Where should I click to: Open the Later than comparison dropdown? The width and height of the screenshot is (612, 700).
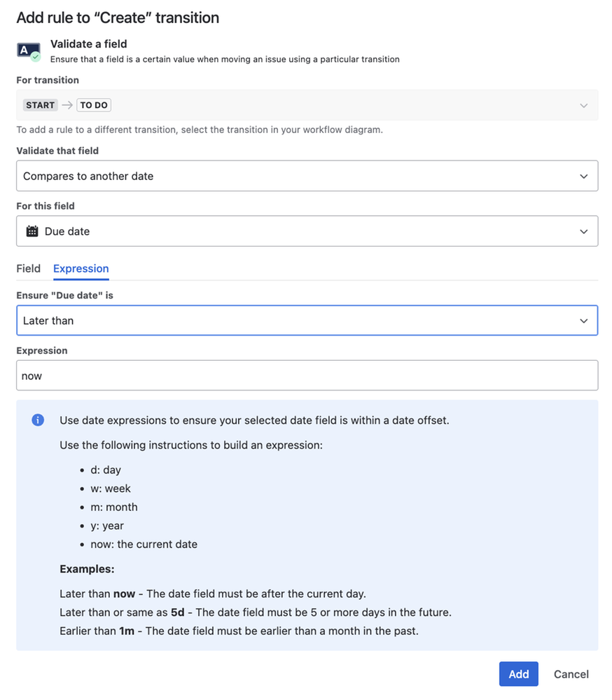(x=307, y=320)
